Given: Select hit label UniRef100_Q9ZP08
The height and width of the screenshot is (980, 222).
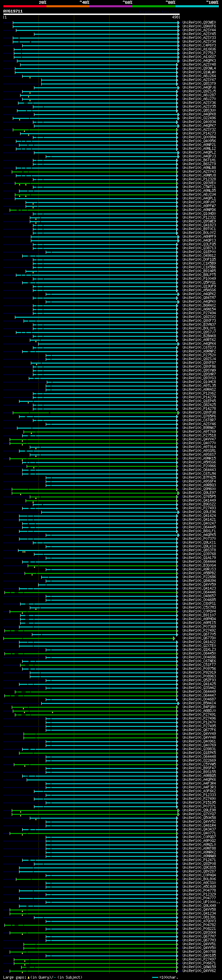Looking at the screenshot, I should [199, 863].
